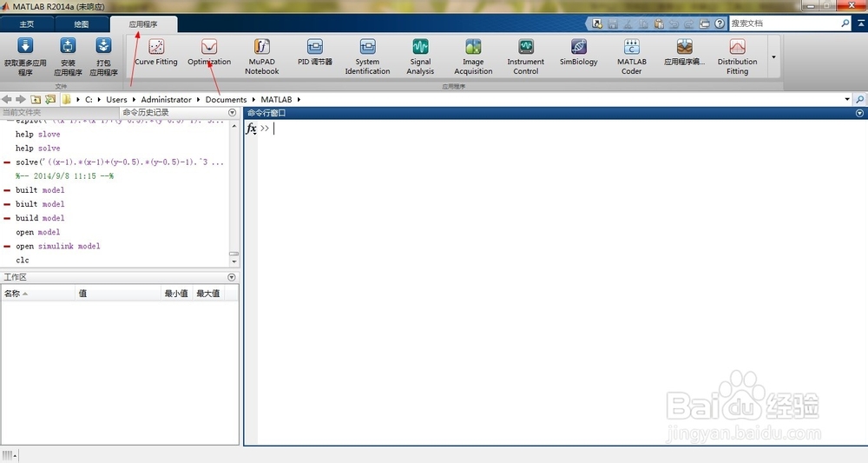Image resolution: width=868 pixels, height=463 pixels.
Task: Click the switch windows icon in quick access toolbar
Action: (x=704, y=23)
